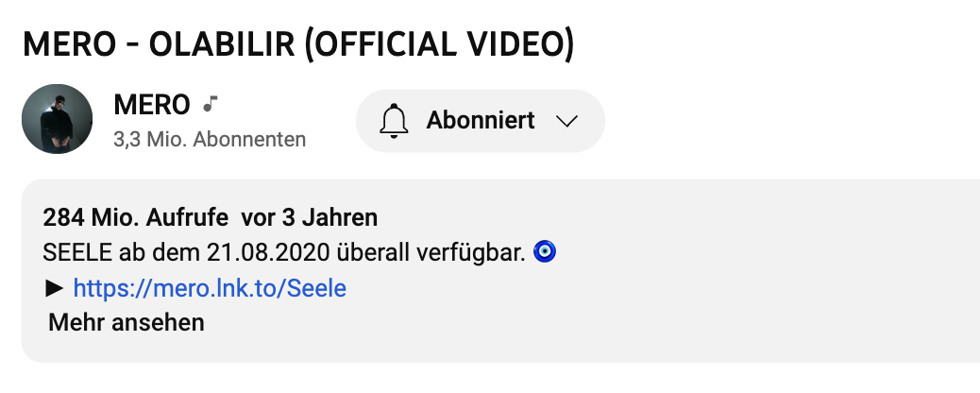Open the mero.lnk.to/Seele link
This screenshot has width=980, height=393.
pyautogui.click(x=210, y=288)
